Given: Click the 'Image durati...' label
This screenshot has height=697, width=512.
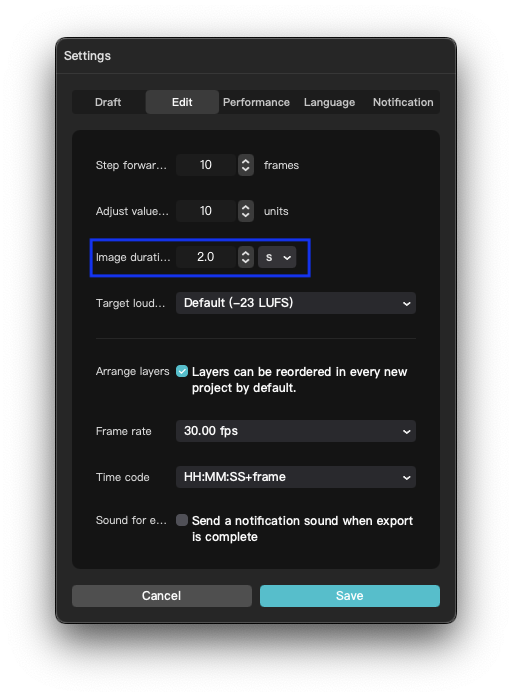Looking at the screenshot, I should coord(133,257).
